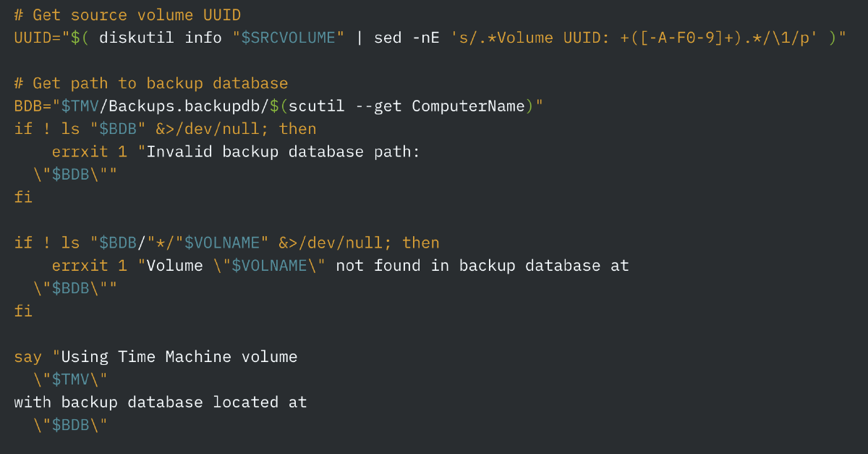Click "with backup database located at" line
This screenshot has width=868, height=454.
coord(161,402)
